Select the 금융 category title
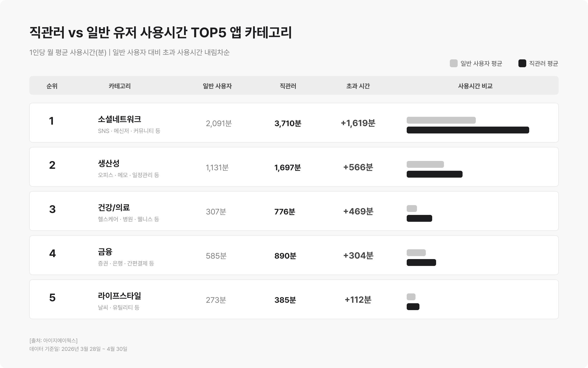 [x=105, y=252]
